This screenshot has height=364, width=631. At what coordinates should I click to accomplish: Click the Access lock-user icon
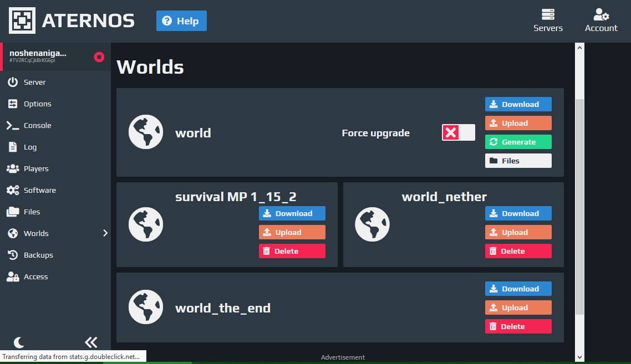click(x=13, y=276)
